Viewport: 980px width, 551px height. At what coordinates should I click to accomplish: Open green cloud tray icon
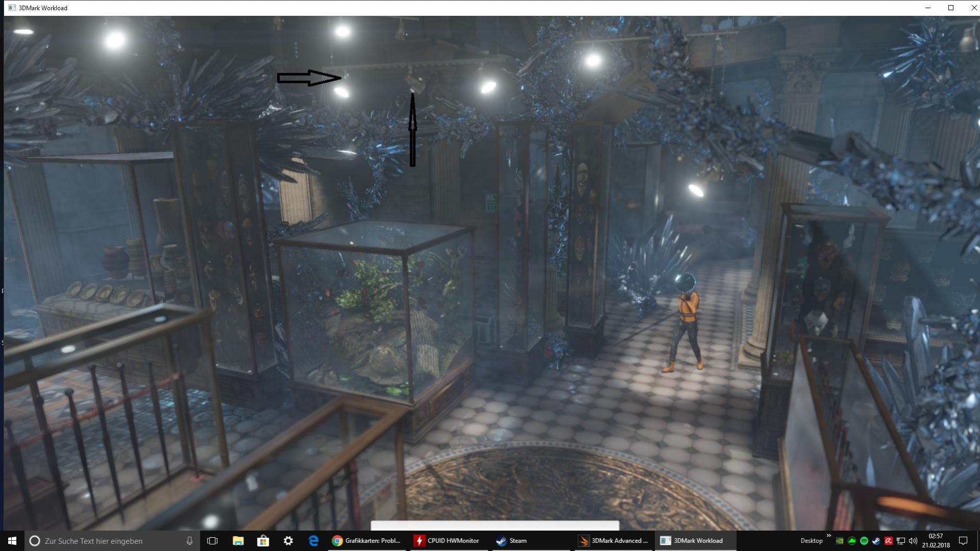coord(852,541)
